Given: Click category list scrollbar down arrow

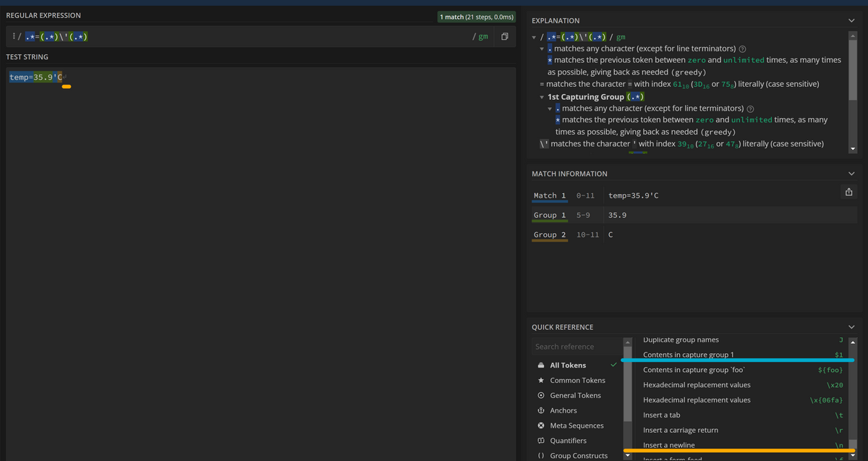Looking at the screenshot, I should [628, 456].
